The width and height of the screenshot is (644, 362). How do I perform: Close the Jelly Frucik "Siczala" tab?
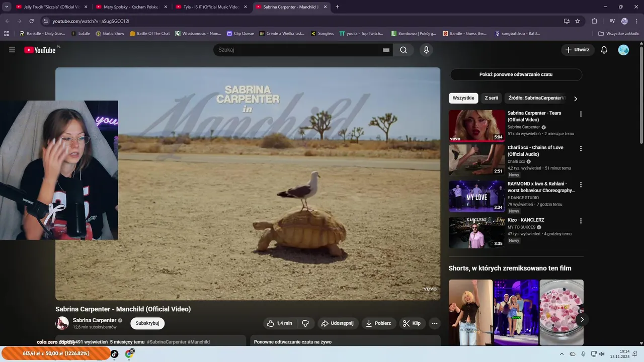point(86,7)
